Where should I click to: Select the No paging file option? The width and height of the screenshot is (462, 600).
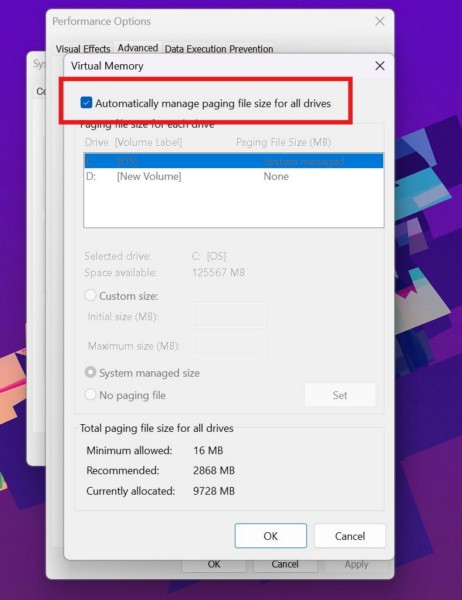pyautogui.click(x=90, y=394)
